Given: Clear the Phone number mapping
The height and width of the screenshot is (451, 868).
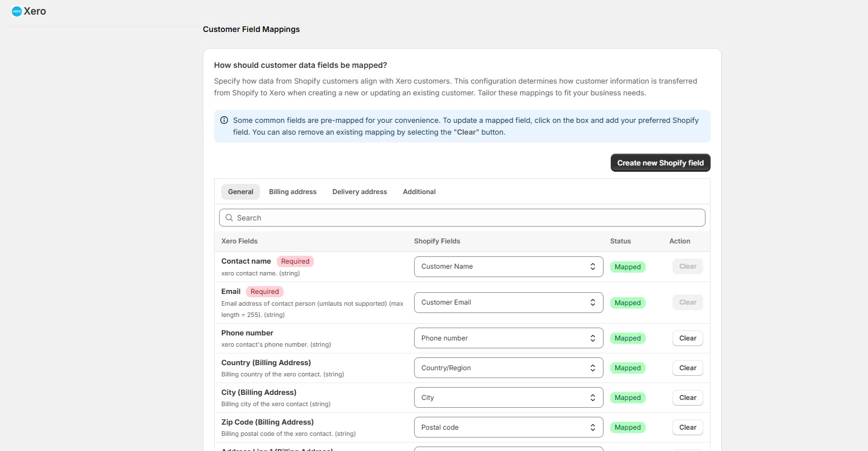Looking at the screenshot, I should tap(688, 338).
